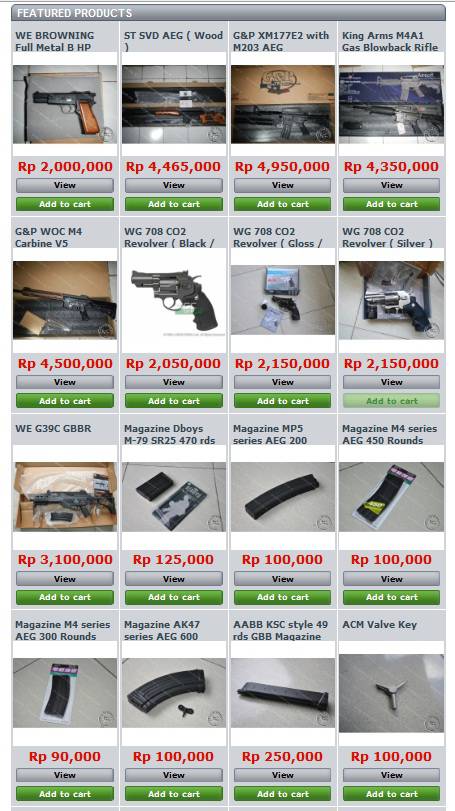The height and width of the screenshot is (811, 455).
Task: Open the AABB KSC style GBB Magazine title
Action: click(x=280, y=630)
